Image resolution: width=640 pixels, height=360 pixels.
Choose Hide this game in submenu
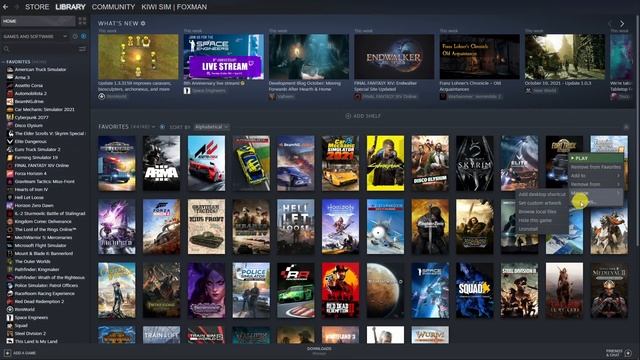(x=542, y=220)
